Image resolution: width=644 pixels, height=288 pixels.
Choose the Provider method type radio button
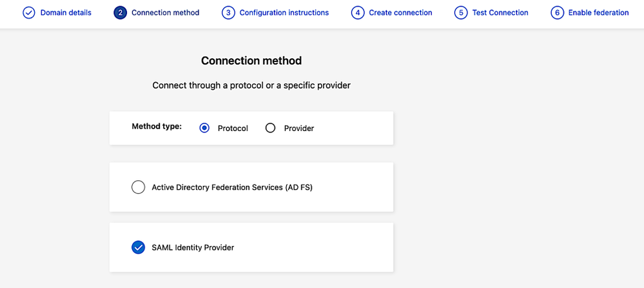pyautogui.click(x=271, y=128)
